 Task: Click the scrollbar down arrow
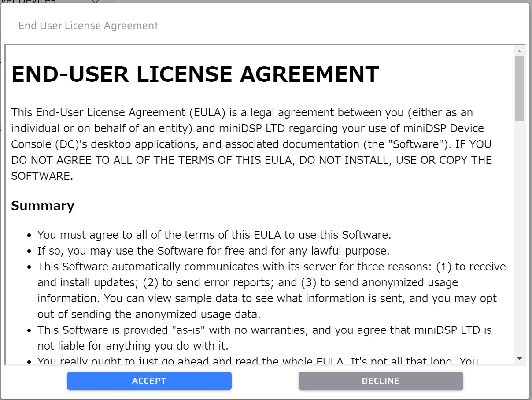(x=519, y=359)
